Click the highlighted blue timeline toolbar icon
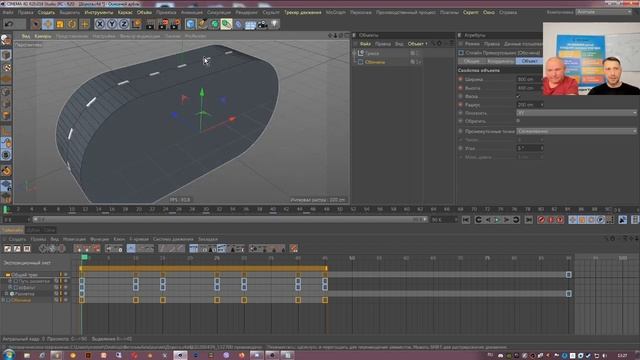The height and width of the screenshot is (360, 640). (x=131, y=248)
